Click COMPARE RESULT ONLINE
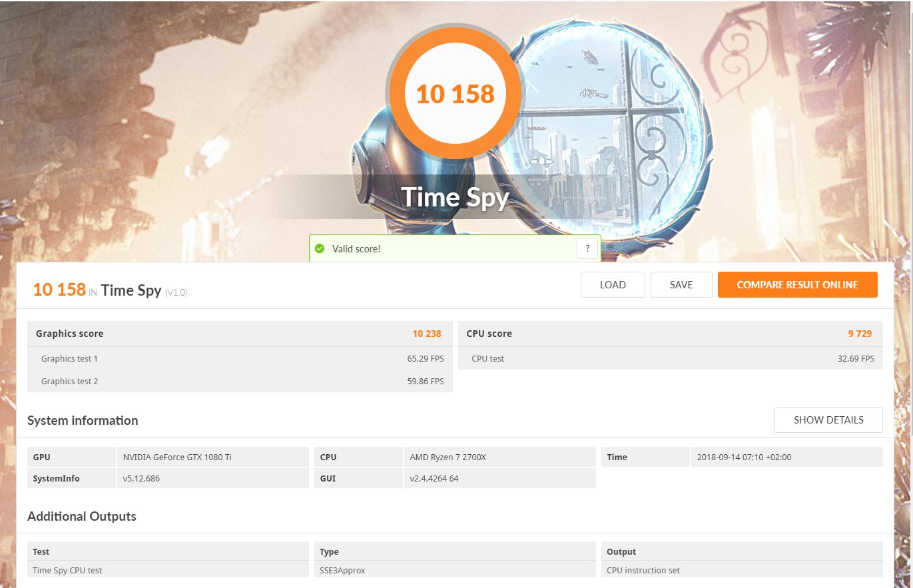Screen dimensions: 913x588 coord(797,285)
